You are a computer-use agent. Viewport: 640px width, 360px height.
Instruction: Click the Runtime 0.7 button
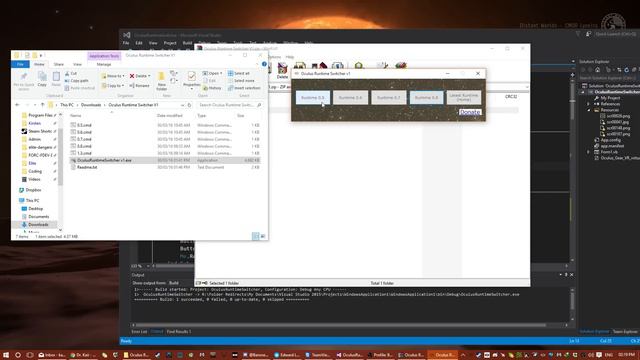point(388,98)
